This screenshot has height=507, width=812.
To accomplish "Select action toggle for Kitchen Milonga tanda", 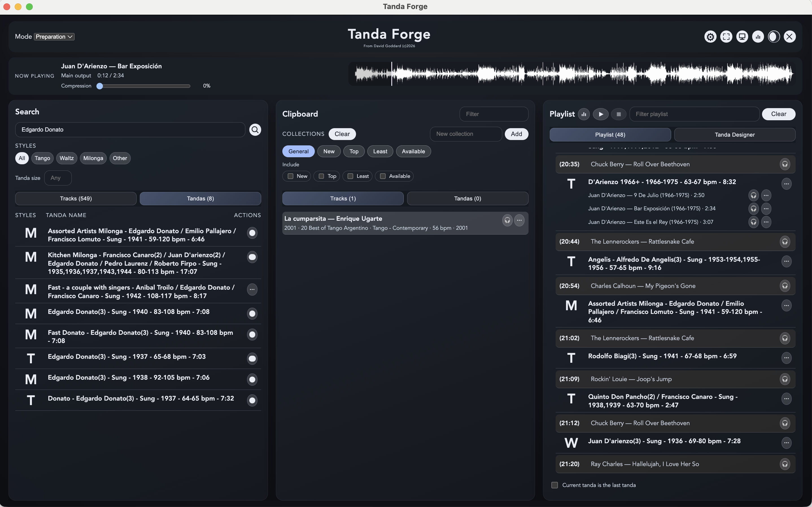I will coord(252,257).
